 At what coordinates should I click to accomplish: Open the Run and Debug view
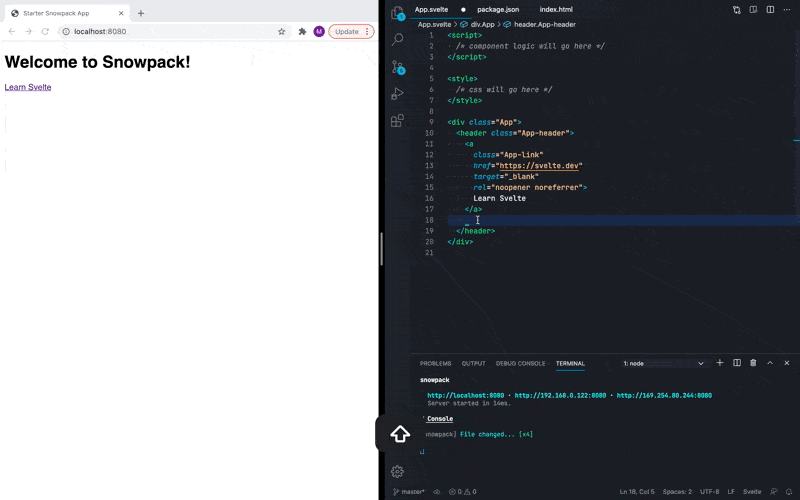tap(397, 93)
